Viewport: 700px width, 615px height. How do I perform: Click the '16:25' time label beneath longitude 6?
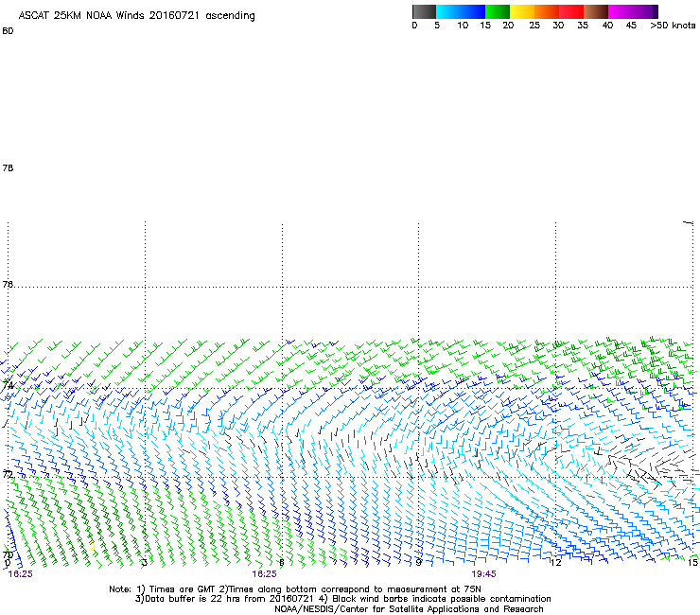point(264,574)
